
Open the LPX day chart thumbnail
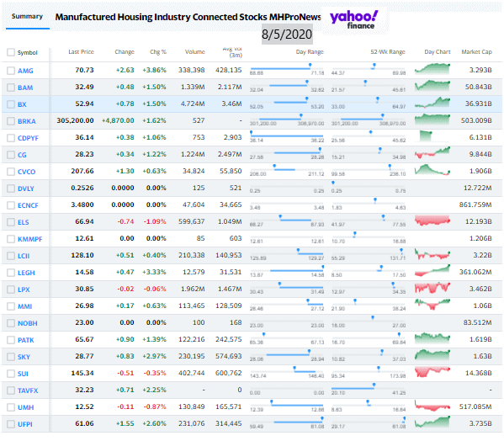[432, 288]
